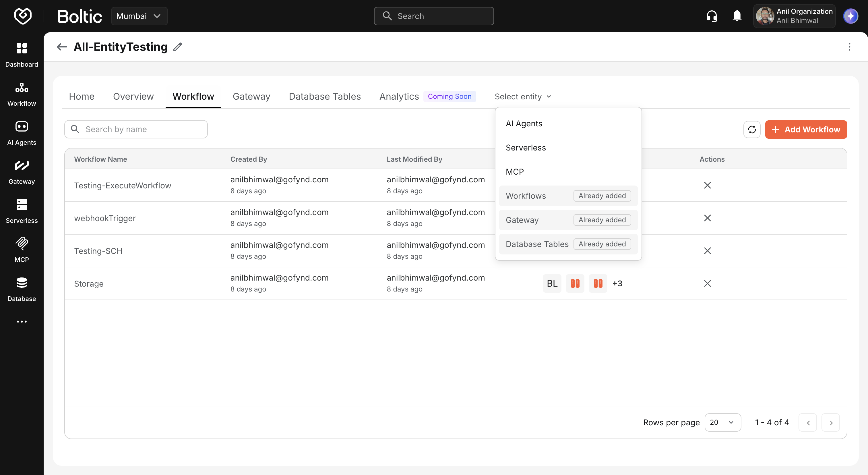
Task: Go back using the left arrow
Action: (62, 47)
